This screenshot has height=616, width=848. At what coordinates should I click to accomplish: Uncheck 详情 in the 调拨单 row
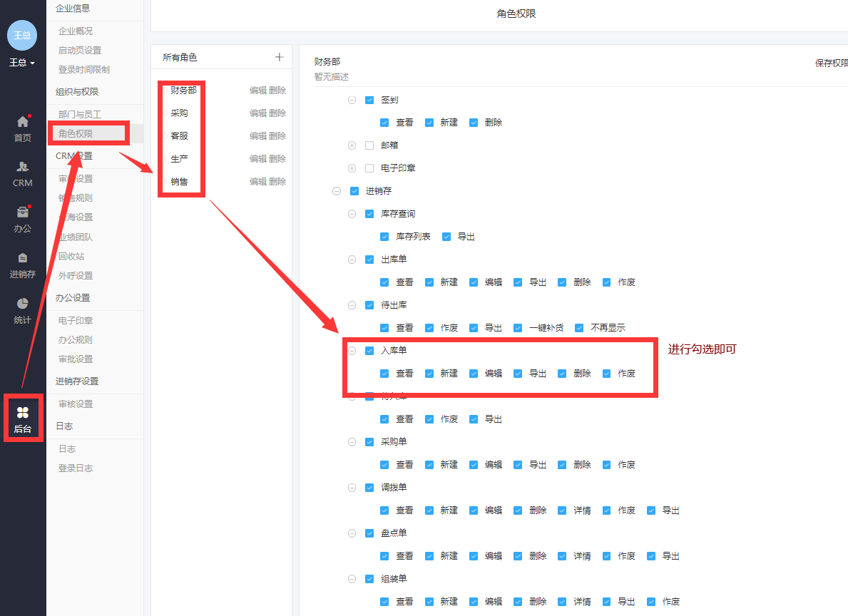562,510
